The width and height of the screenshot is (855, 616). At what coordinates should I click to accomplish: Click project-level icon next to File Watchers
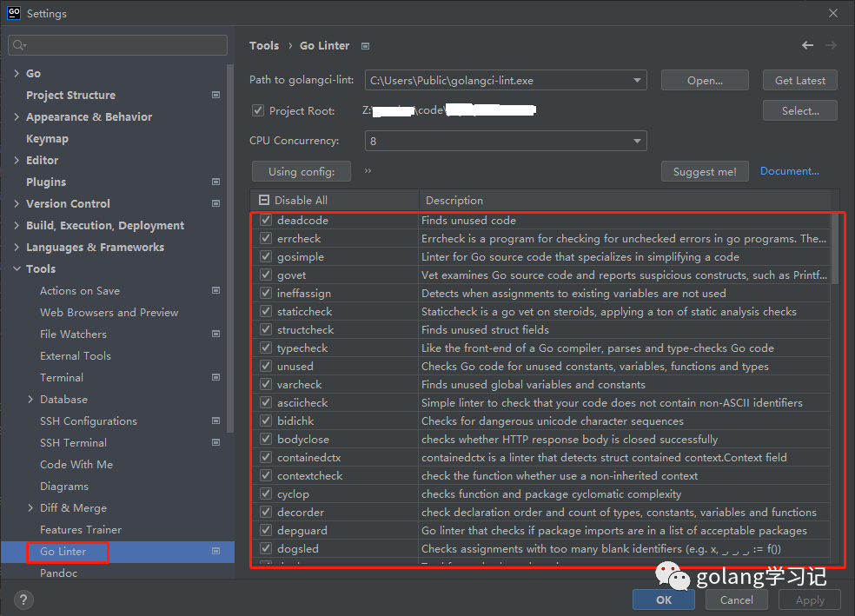coord(216,334)
